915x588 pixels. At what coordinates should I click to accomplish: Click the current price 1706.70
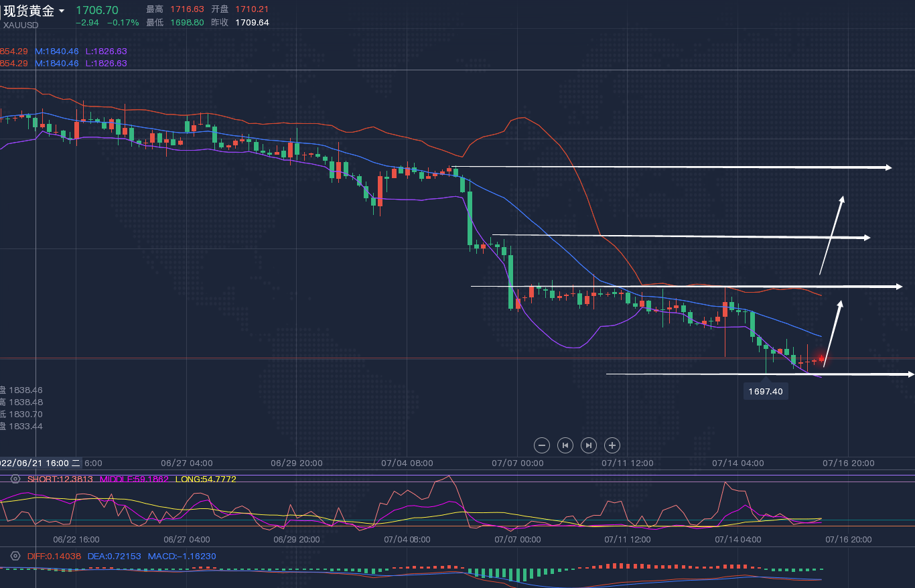coord(97,10)
